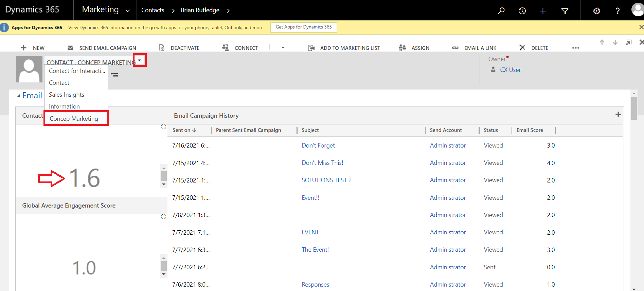Click Brian Rutledge breadcrumb
This screenshot has width=644, height=291.
click(200, 10)
